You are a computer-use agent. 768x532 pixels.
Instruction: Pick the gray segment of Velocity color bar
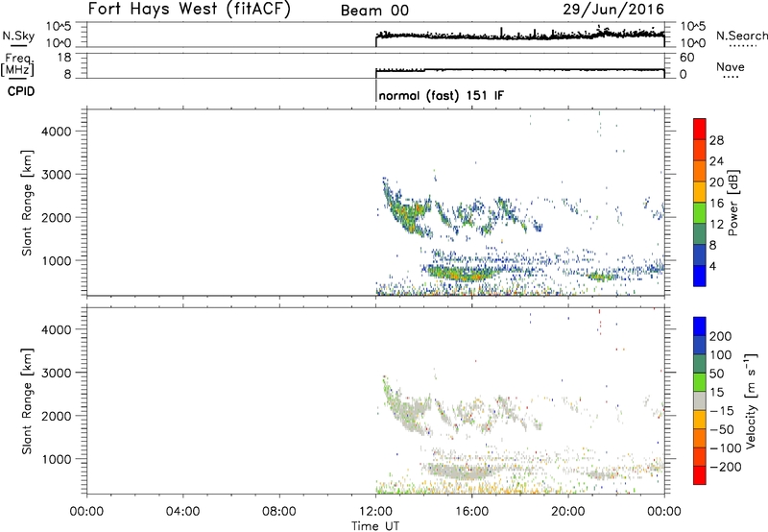coord(700,400)
